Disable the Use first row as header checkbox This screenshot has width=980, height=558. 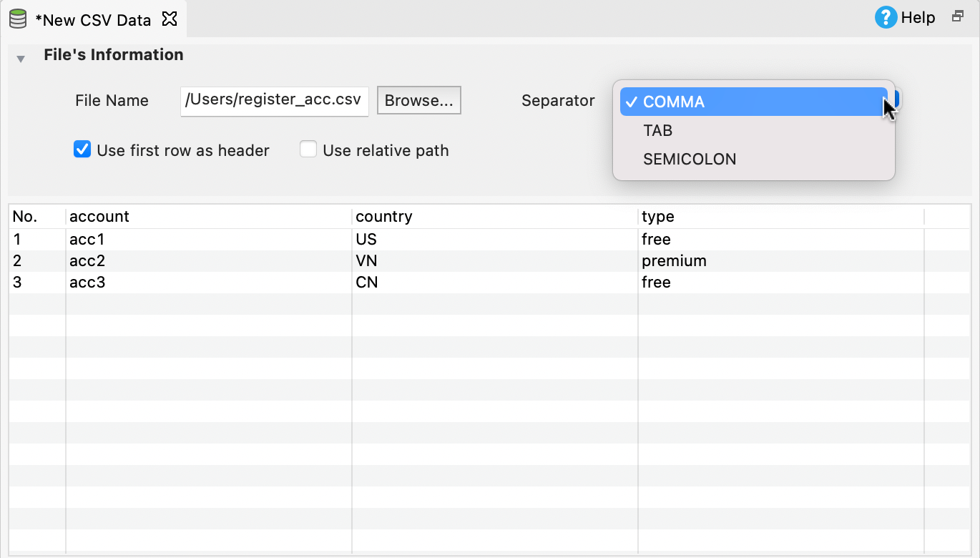click(x=82, y=150)
